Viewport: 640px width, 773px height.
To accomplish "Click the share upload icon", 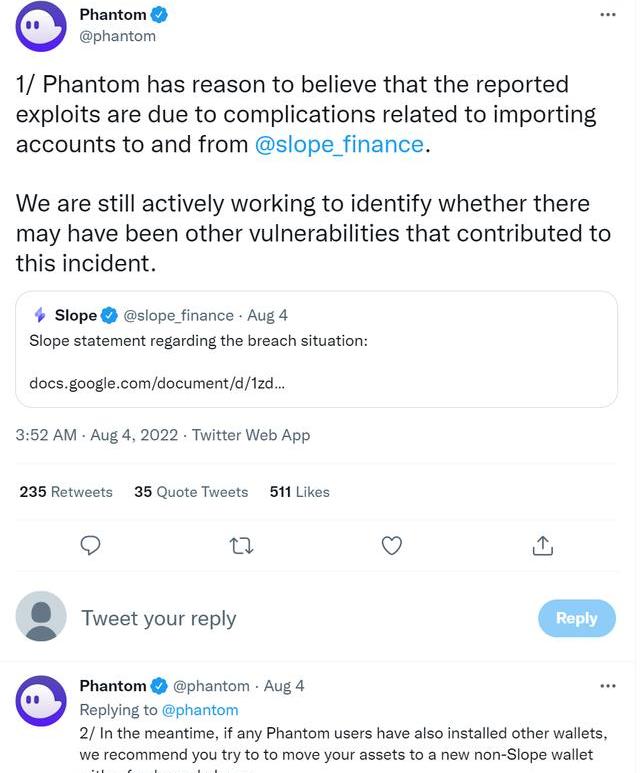I will coord(543,545).
